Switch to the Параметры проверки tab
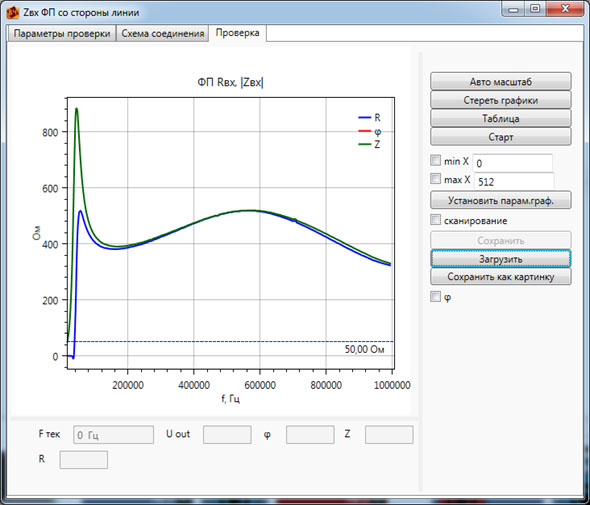The image size is (590, 505). pos(62,33)
